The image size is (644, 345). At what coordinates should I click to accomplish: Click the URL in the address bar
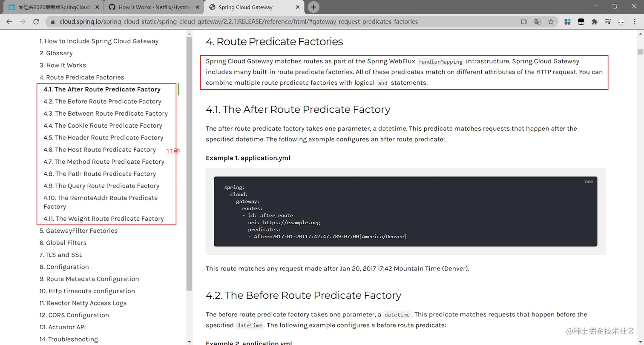[x=239, y=22]
